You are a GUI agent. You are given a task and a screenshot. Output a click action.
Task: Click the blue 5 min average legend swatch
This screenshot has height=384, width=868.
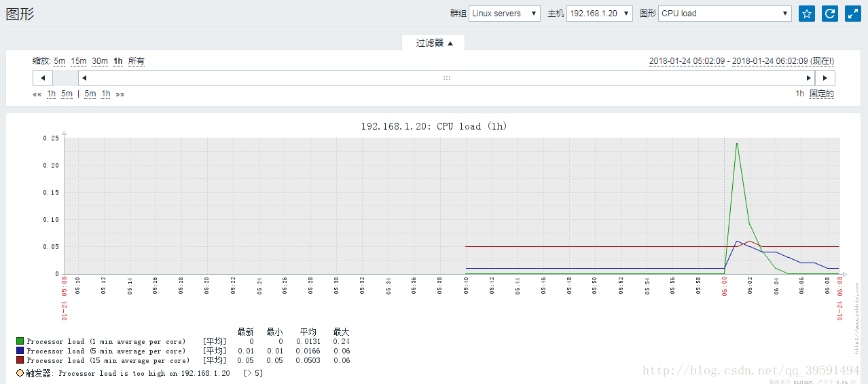coord(20,351)
